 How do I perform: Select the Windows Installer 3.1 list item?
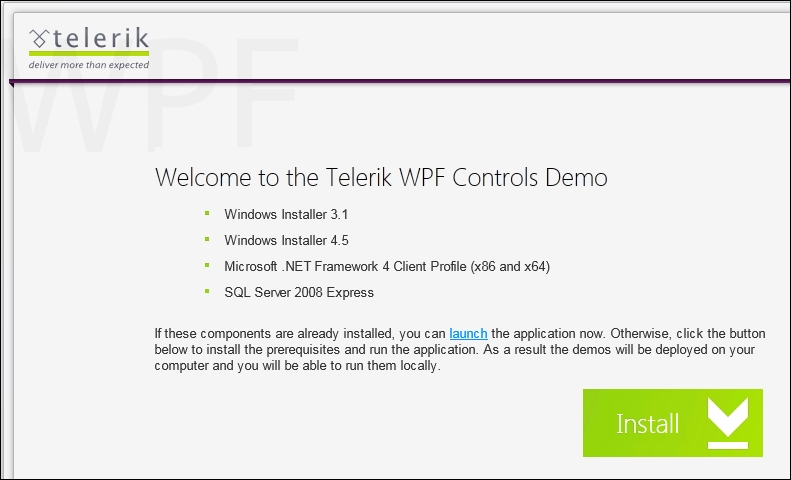286,214
